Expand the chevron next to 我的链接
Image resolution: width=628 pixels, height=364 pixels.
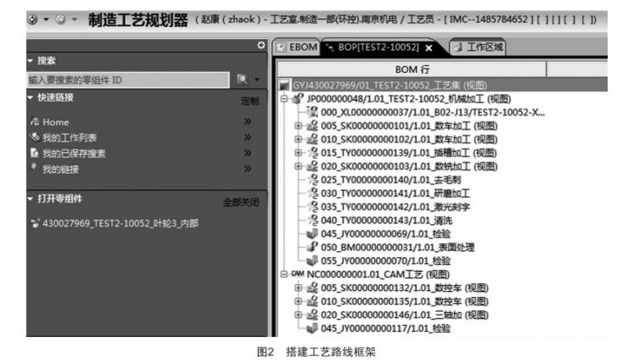(x=248, y=169)
